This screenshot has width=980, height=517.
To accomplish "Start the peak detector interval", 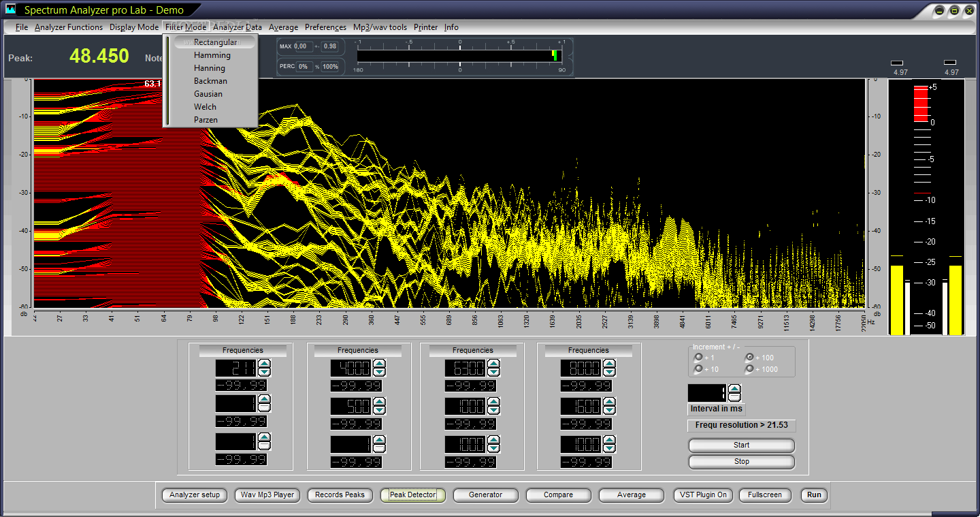I will tap(741, 445).
